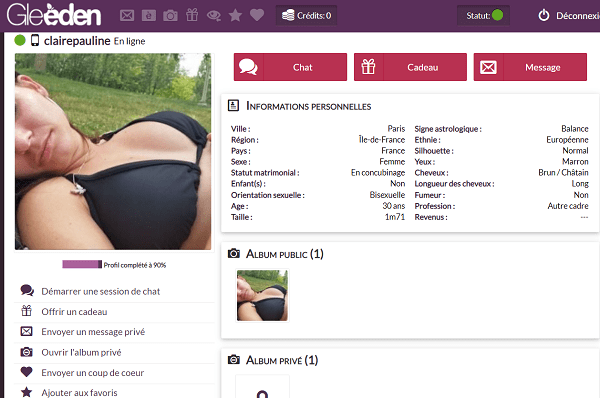Click the Région value Île-de-France
Image resolution: width=600 pixels, height=398 pixels.
coord(382,140)
